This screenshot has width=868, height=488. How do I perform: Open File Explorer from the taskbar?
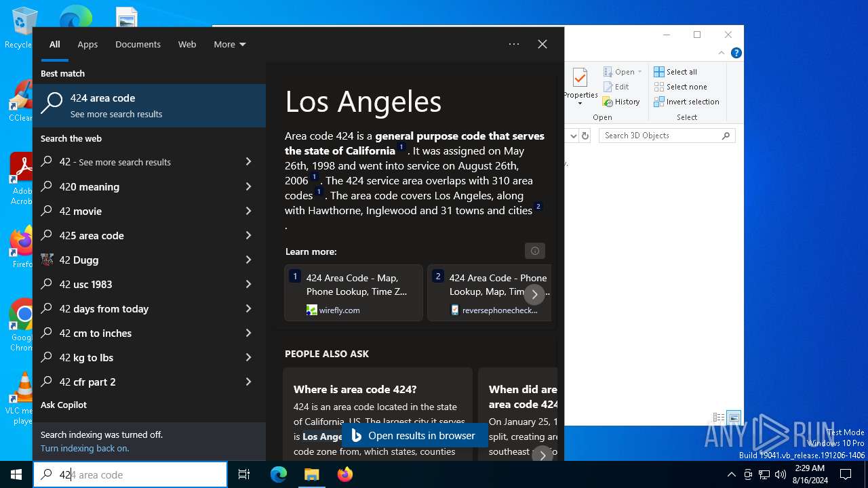tap(311, 474)
